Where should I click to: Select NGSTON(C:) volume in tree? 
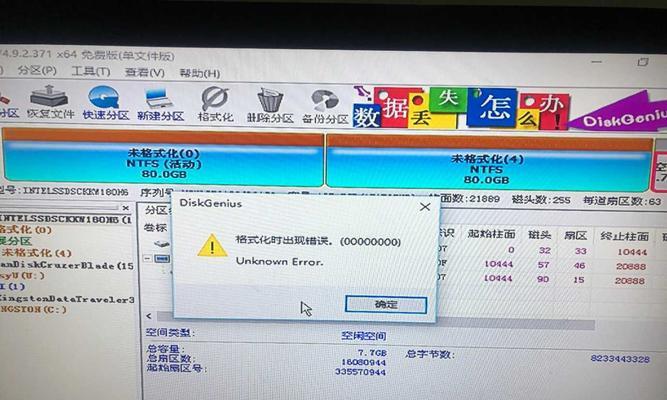[x=34, y=309]
